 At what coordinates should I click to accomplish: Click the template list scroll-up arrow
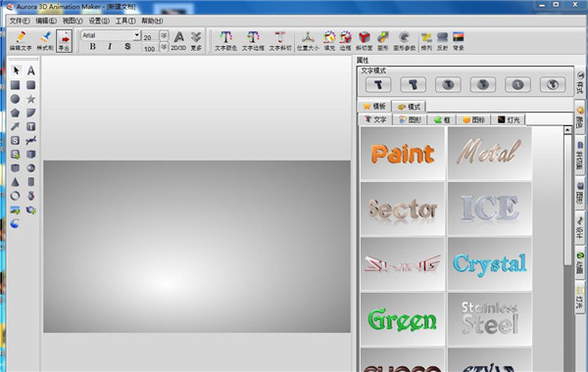pyautogui.click(x=567, y=130)
